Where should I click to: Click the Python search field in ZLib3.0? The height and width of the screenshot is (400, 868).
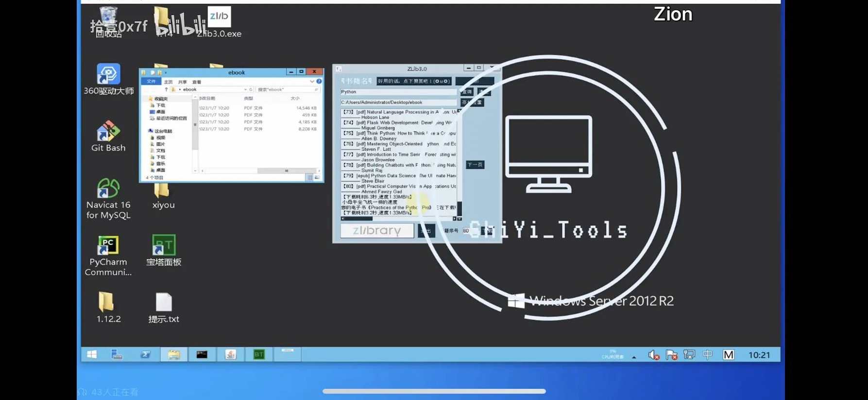pos(398,92)
